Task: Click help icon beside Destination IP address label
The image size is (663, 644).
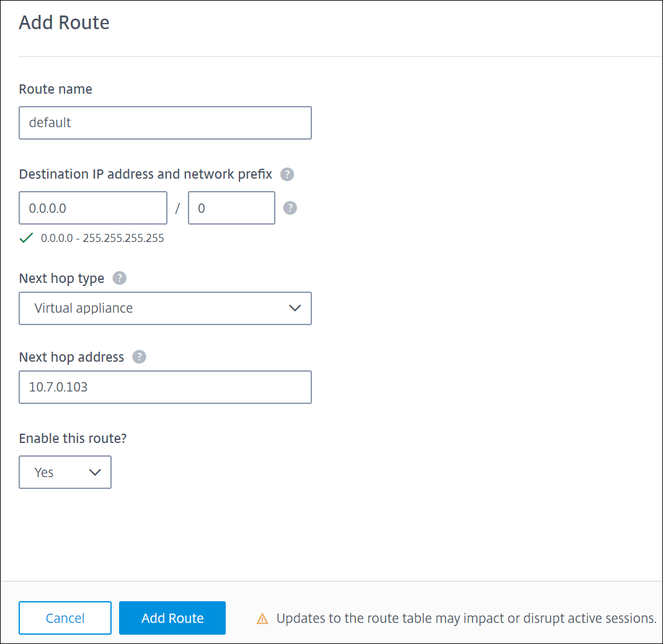Action: coord(287,174)
